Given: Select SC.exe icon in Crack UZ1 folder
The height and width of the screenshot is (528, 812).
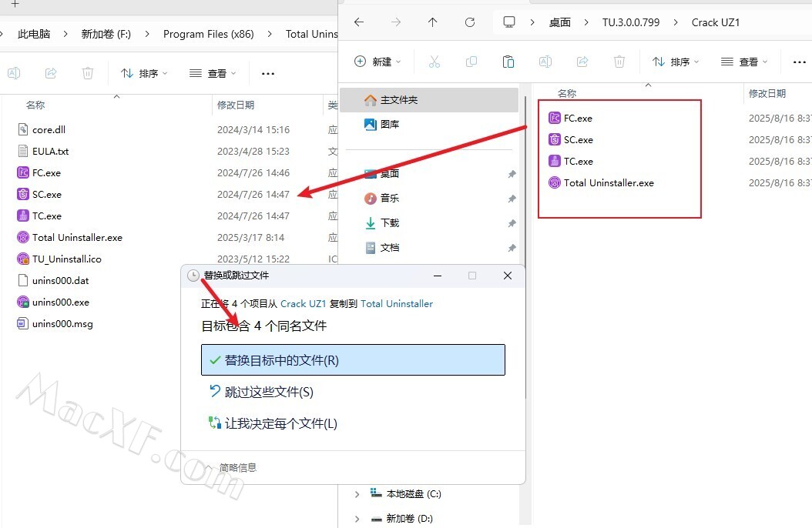Looking at the screenshot, I should click(x=555, y=139).
